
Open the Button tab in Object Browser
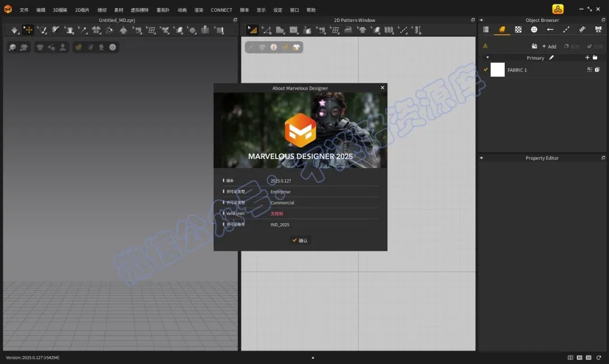[x=534, y=29]
